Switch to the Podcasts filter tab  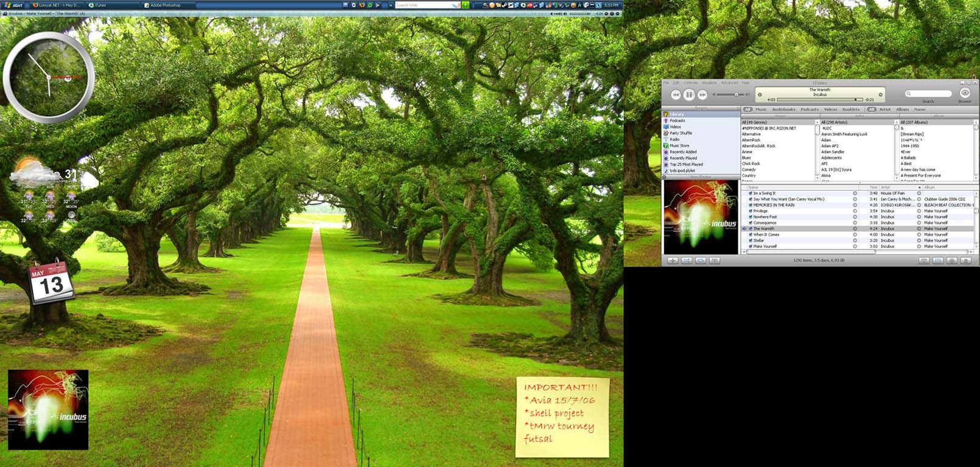pos(809,109)
